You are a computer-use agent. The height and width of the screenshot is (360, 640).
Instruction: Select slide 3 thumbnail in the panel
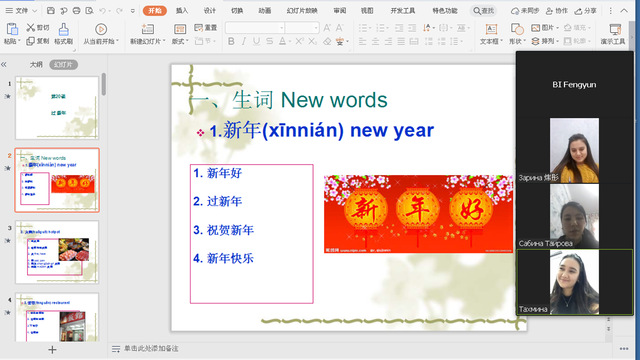coord(57,252)
